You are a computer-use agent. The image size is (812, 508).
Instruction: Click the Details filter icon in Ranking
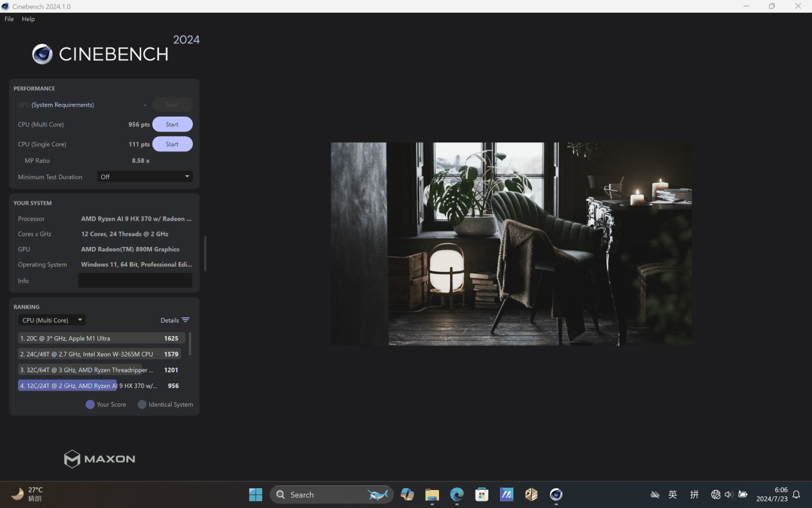tap(185, 320)
